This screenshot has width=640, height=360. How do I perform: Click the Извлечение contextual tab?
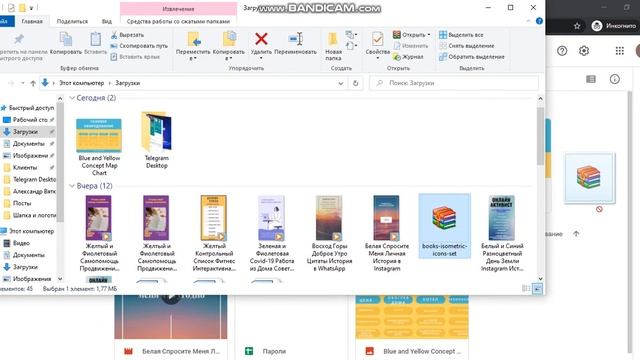coord(178,9)
